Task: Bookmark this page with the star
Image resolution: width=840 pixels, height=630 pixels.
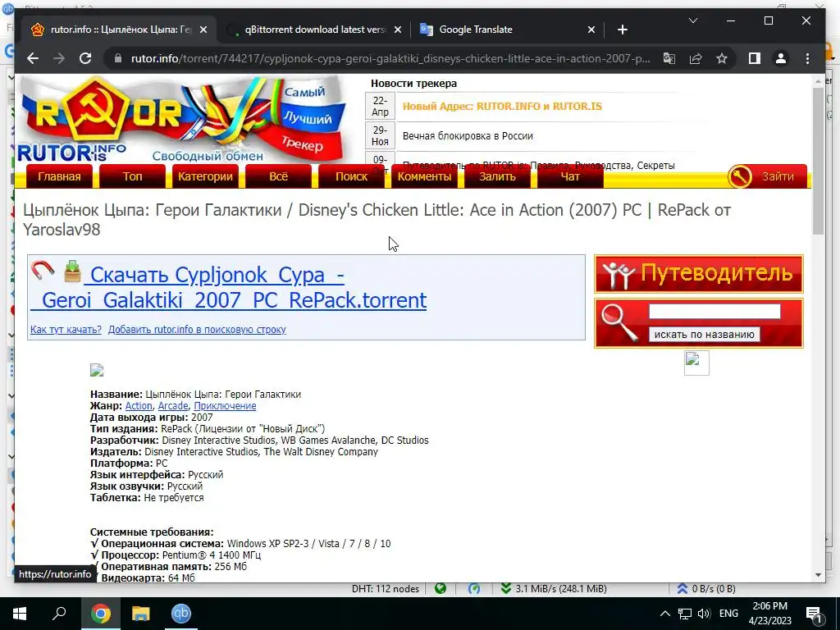Action: (x=722, y=58)
